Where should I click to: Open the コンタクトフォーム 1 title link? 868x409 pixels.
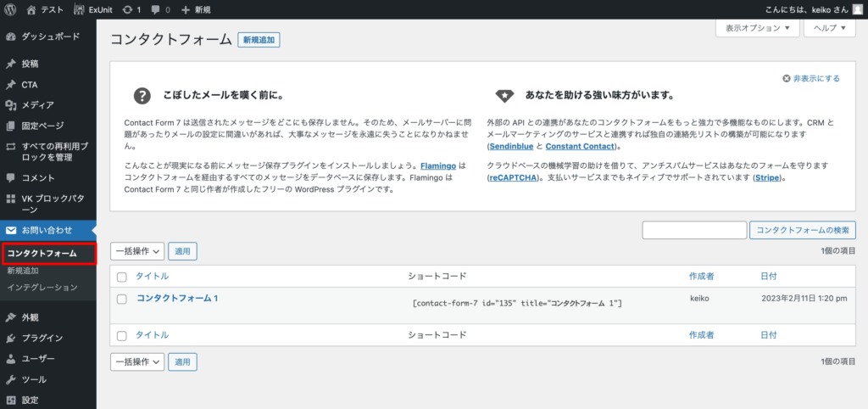pos(178,298)
